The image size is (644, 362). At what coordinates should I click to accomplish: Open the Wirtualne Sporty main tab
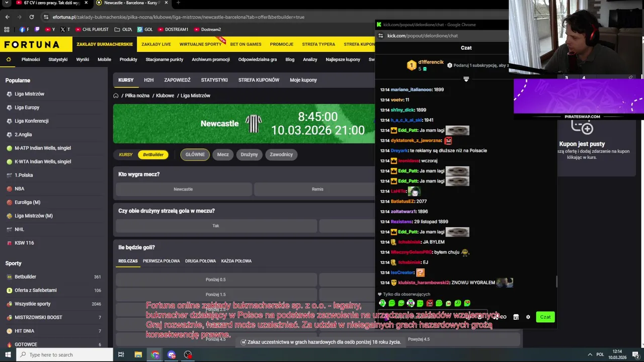(200, 44)
